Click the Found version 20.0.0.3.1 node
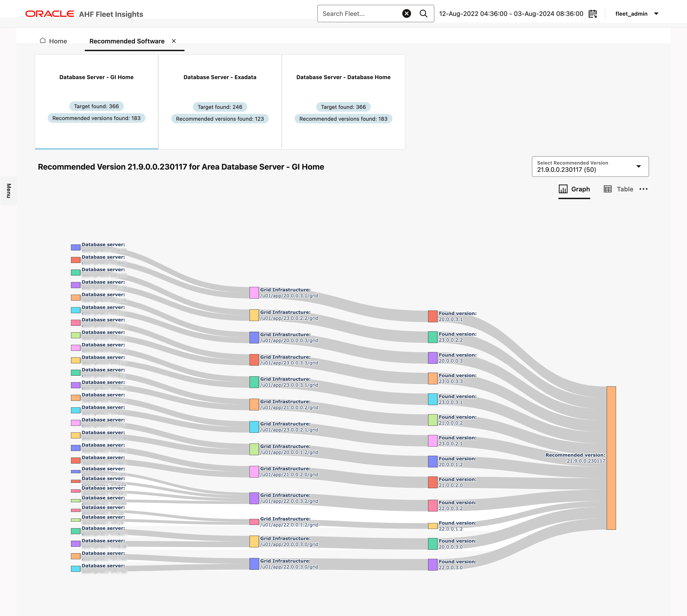 433,316
